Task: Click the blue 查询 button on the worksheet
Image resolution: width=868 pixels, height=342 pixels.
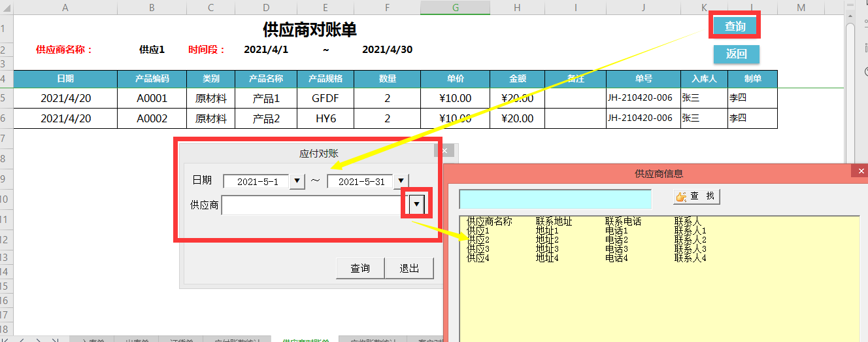Action: (735, 26)
